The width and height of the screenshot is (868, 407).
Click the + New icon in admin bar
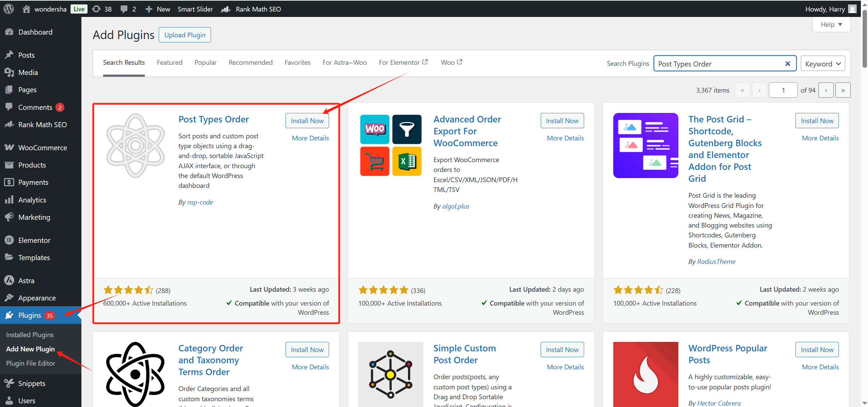148,9
